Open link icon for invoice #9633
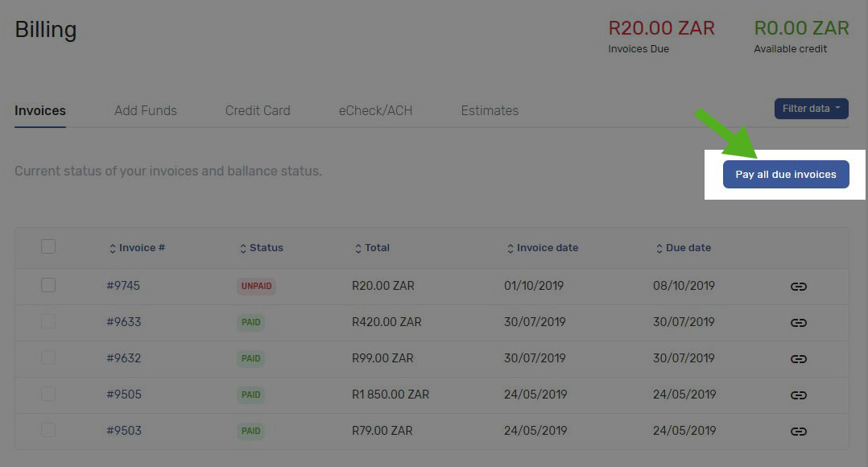Image resolution: width=868 pixels, height=467 pixels. 798,323
